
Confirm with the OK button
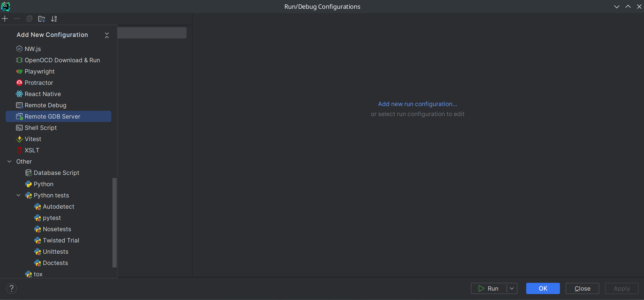click(x=543, y=288)
